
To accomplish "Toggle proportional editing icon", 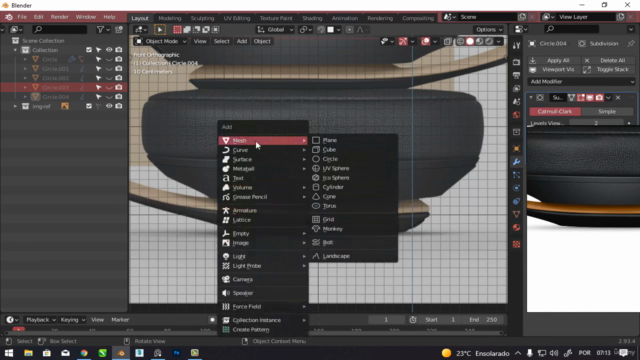I will [349, 29].
